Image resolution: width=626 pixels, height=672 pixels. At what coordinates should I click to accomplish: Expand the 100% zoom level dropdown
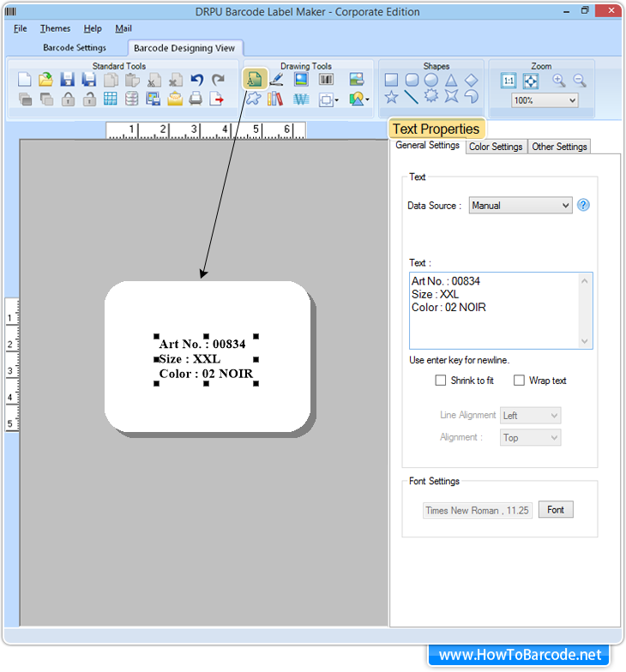[x=545, y=100]
